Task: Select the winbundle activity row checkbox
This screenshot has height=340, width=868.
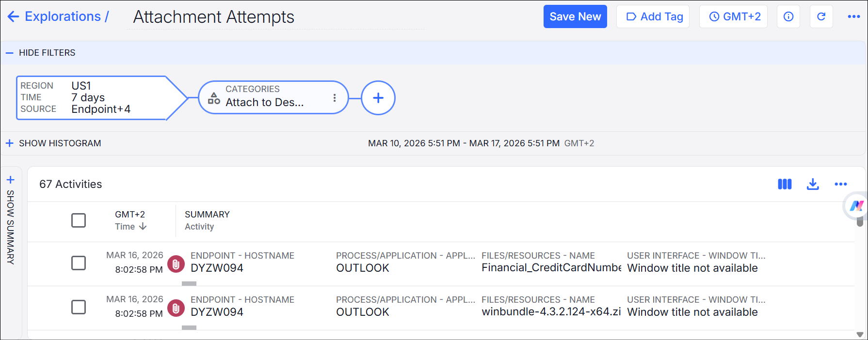Action: coord(79,307)
